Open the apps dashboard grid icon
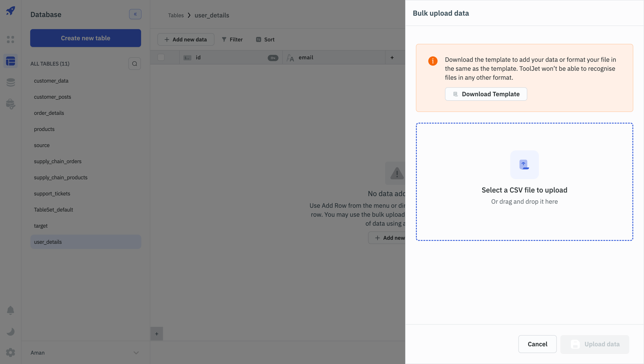 (11, 39)
